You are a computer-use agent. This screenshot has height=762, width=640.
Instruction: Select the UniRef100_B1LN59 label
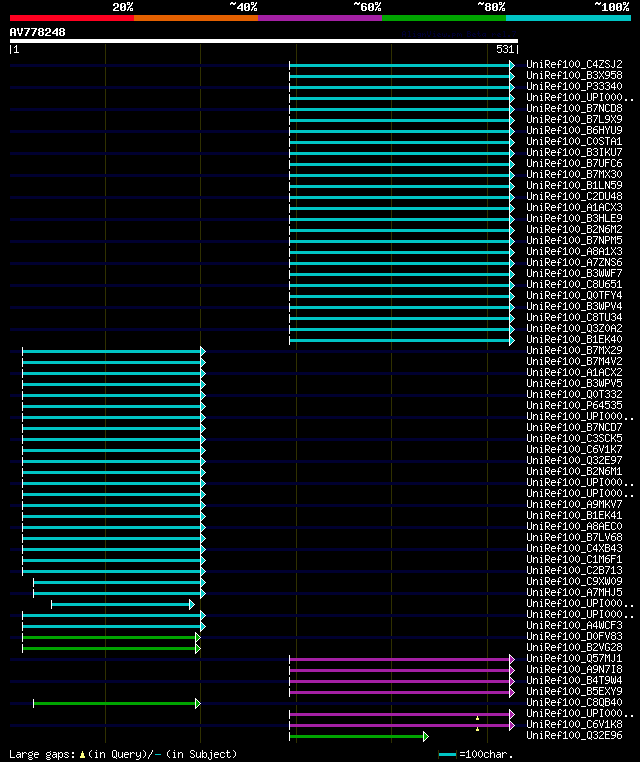click(x=574, y=185)
